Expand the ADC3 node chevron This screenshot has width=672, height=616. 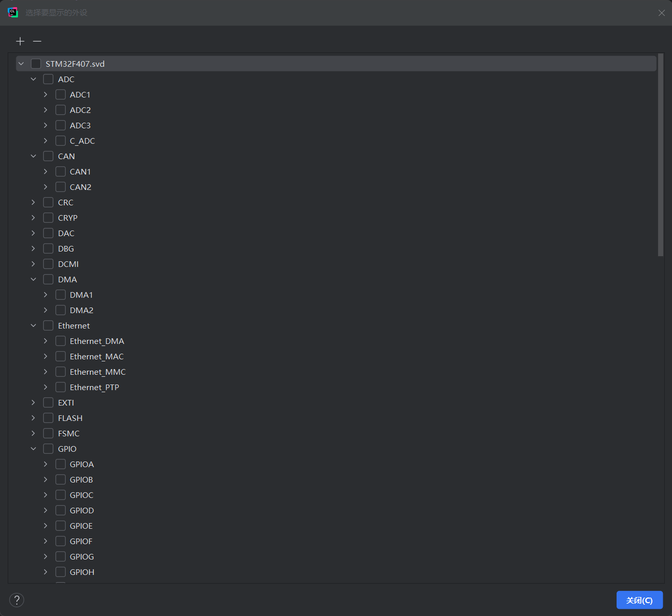coord(46,125)
